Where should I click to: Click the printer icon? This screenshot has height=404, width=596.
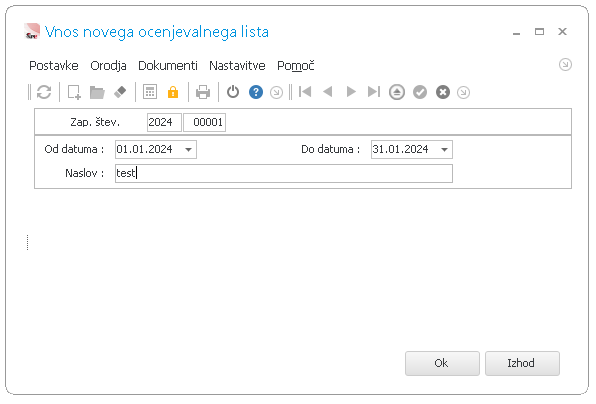[203, 92]
